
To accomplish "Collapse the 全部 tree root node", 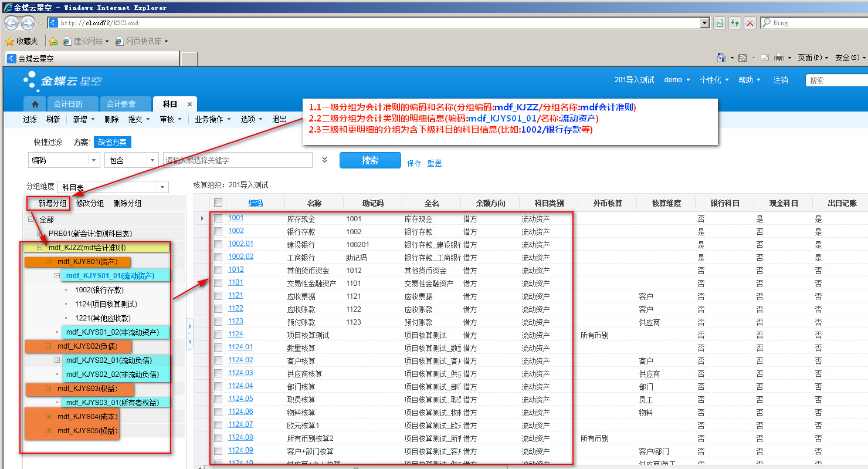I will click(x=30, y=219).
